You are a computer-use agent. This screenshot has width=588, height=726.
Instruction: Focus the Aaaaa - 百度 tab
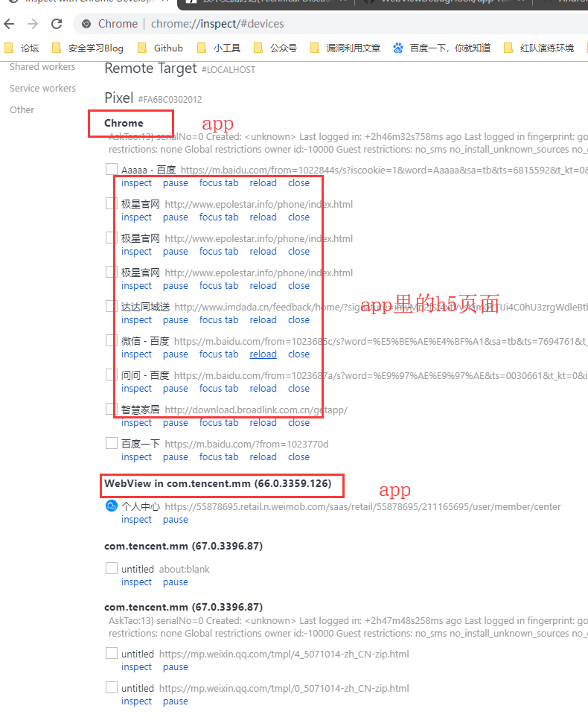(219, 183)
